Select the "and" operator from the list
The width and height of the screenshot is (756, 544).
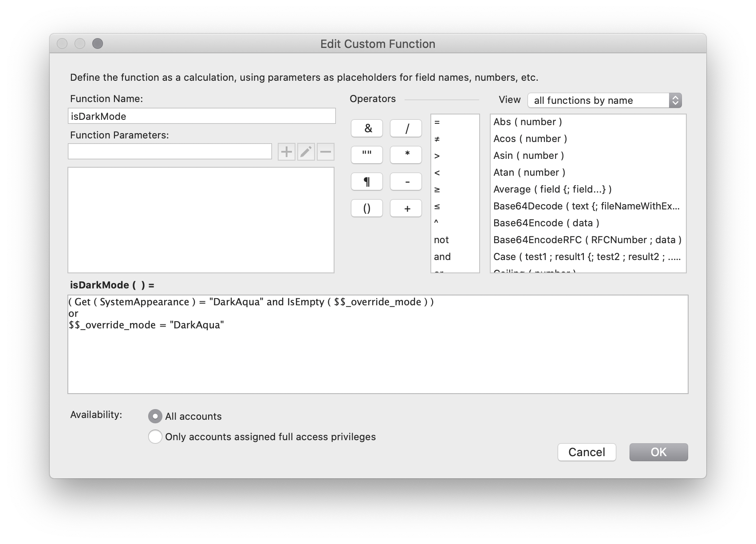(442, 256)
